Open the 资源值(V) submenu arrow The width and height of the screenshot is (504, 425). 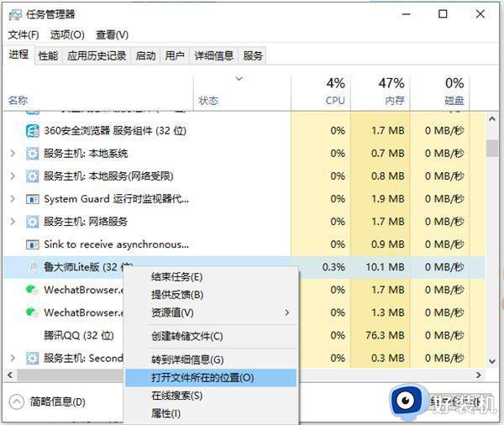287,312
